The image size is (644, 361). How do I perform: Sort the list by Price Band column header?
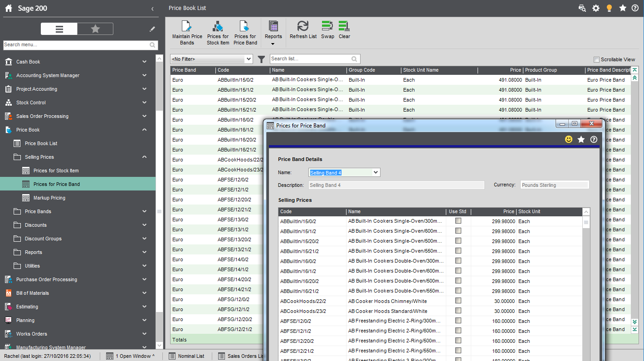[x=193, y=70]
